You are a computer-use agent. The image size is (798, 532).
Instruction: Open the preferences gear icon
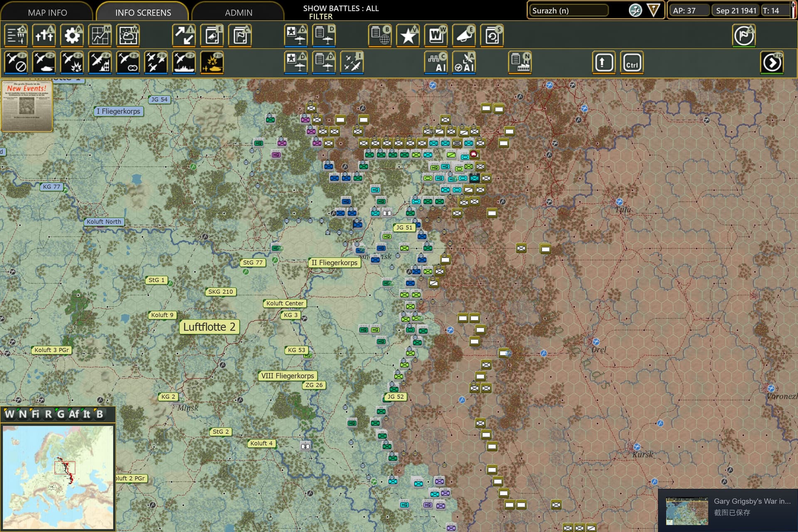[72, 35]
